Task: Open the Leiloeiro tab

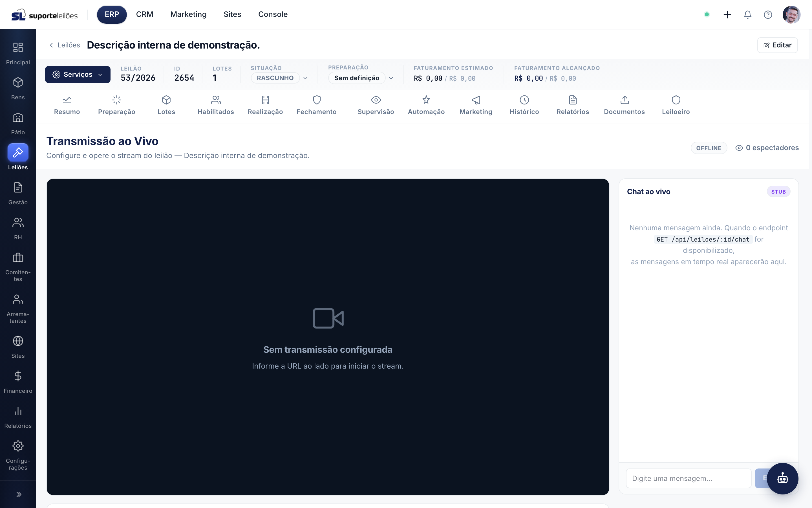Action: (x=676, y=106)
